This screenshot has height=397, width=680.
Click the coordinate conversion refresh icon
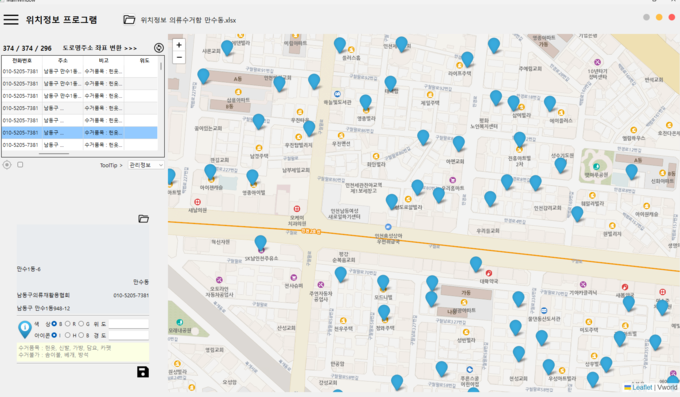[x=159, y=48]
